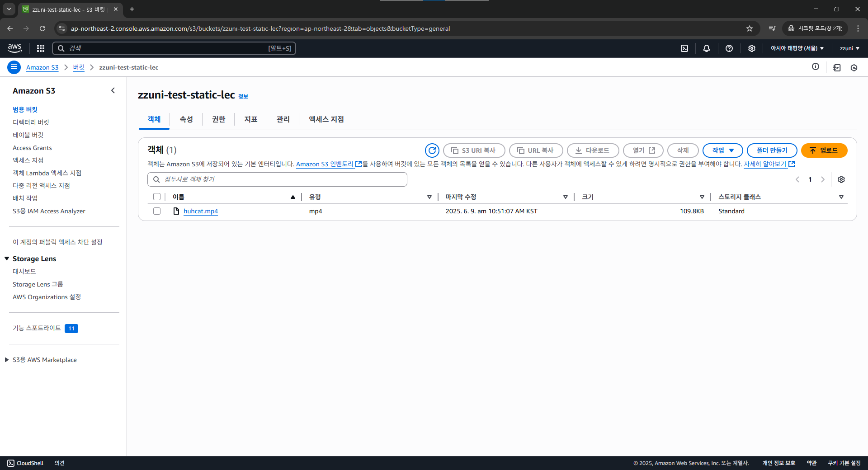
Task: Open the zzuni account menu
Action: pyautogui.click(x=849, y=48)
